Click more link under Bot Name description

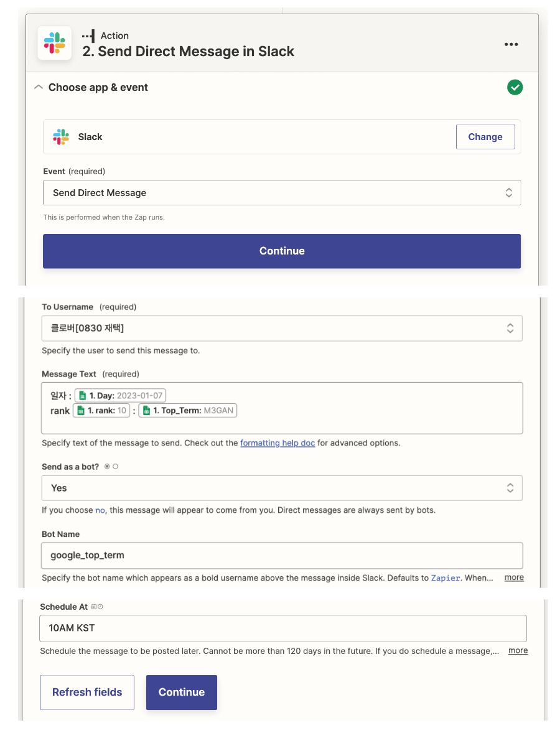coord(514,577)
